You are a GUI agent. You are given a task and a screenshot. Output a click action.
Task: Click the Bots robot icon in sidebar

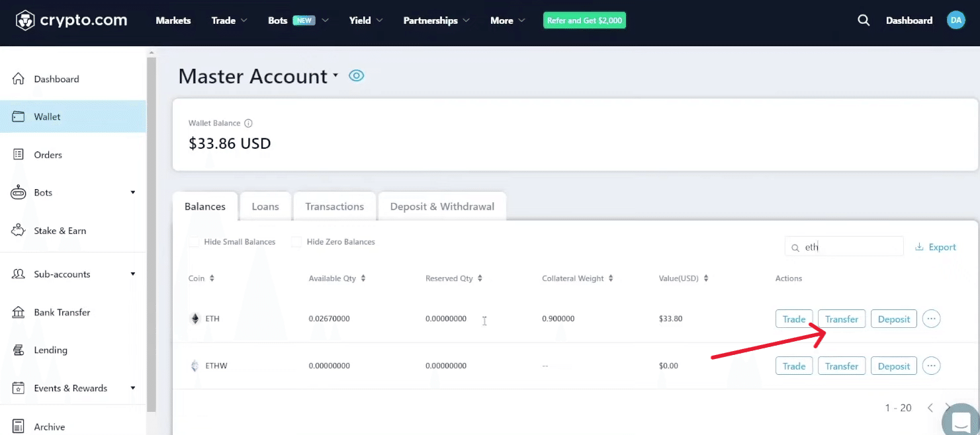click(19, 192)
